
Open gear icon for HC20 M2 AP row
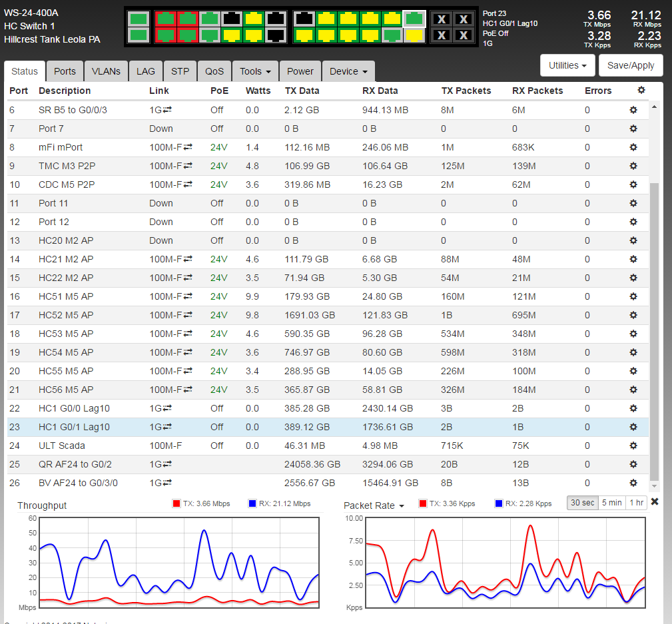(633, 240)
